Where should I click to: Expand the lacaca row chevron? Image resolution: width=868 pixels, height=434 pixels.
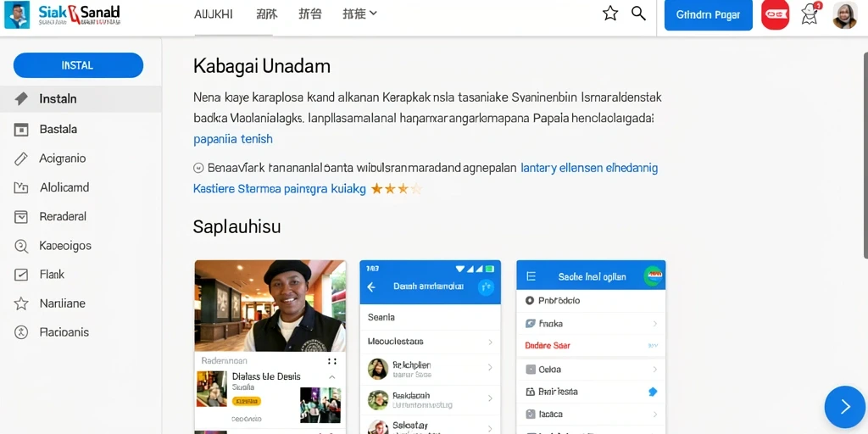click(x=655, y=414)
